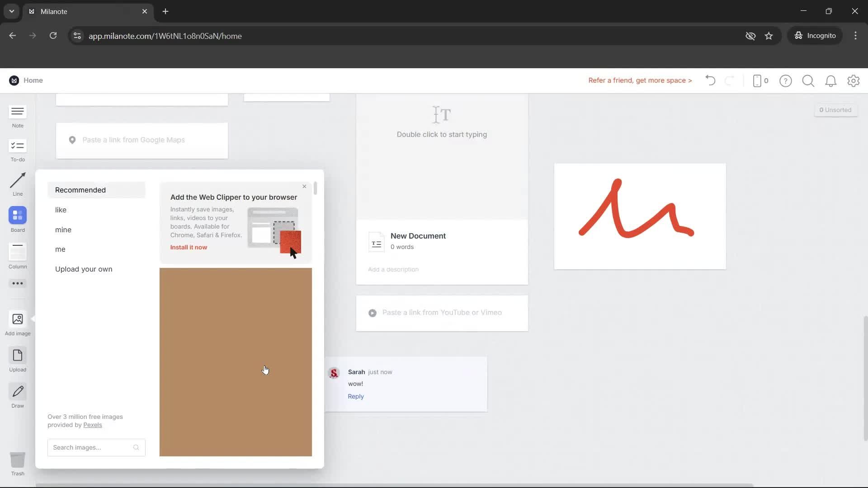
Task: Open the notifications bell
Action: click(x=831, y=80)
